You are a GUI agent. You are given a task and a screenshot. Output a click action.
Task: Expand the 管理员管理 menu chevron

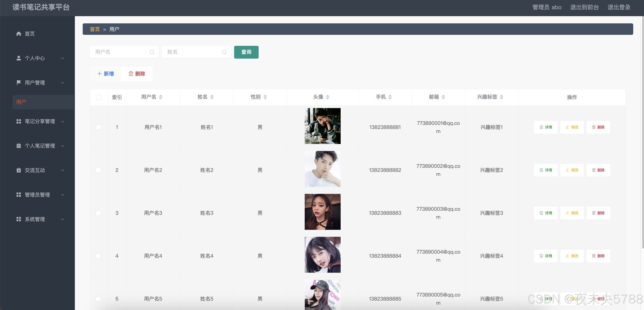(x=62, y=195)
